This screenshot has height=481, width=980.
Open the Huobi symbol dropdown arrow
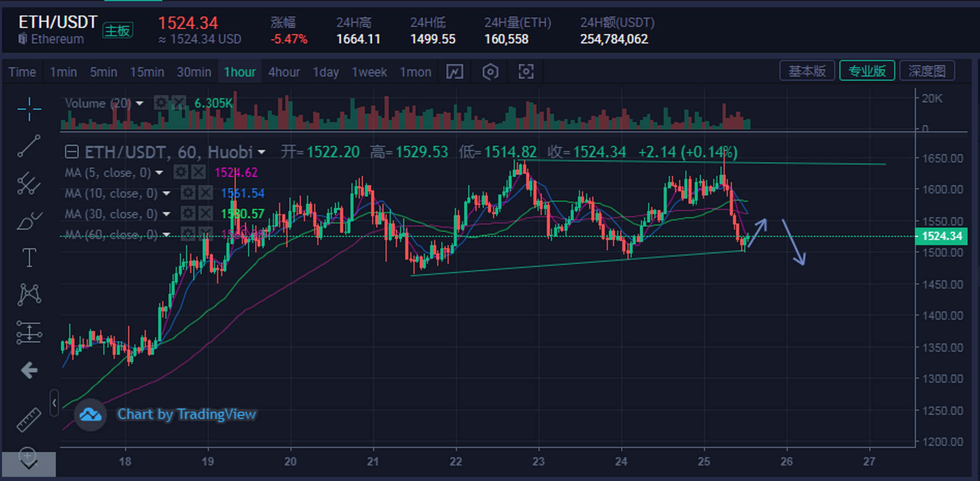pyautogui.click(x=261, y=152)
